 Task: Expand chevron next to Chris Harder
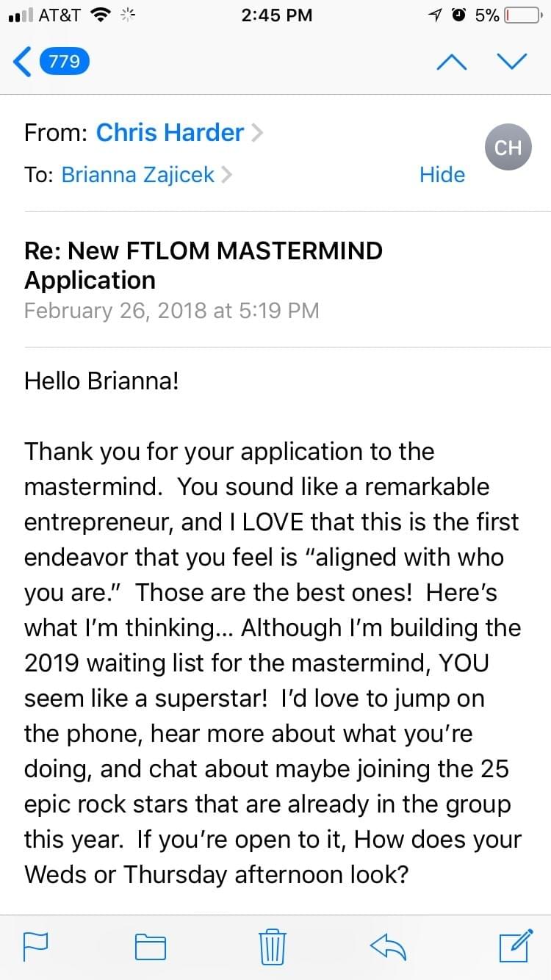tap(256, 133)
